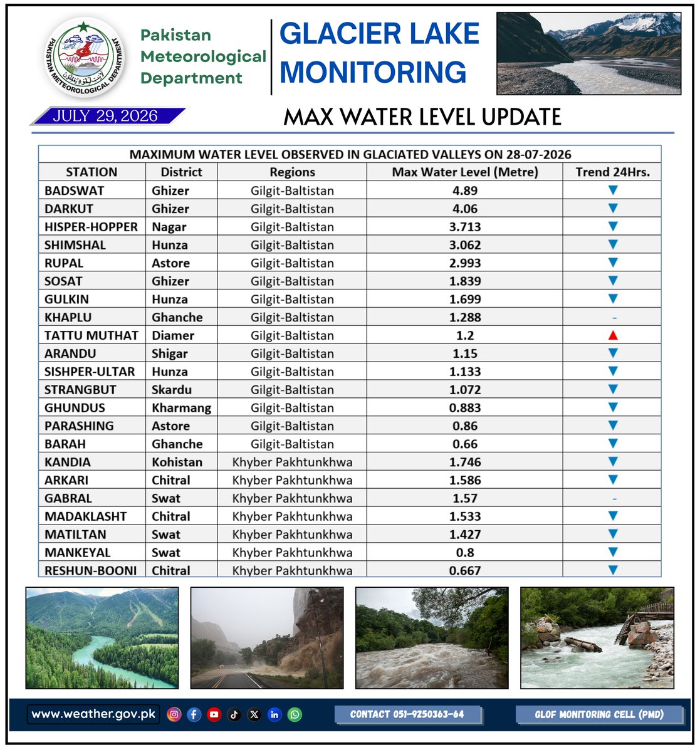Click the CONTACT 051-9250363-64 button

pyautogui.click(x=407, y=714)
